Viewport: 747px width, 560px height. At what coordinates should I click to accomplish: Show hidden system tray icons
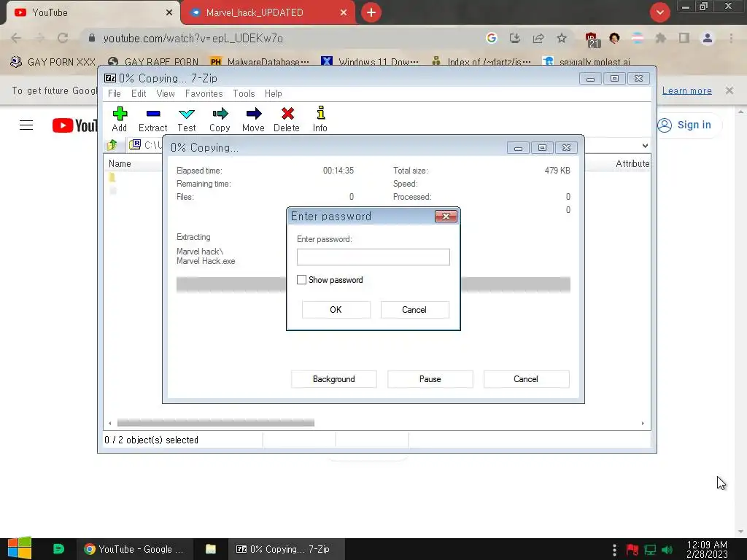pos(614,550)
